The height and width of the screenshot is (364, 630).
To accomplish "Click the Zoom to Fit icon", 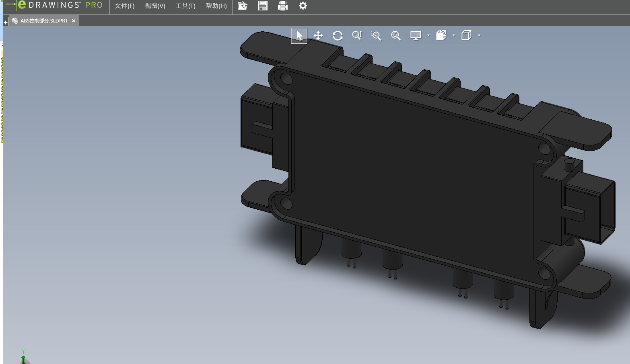I will pyautogui.click(x=396, y=36).
